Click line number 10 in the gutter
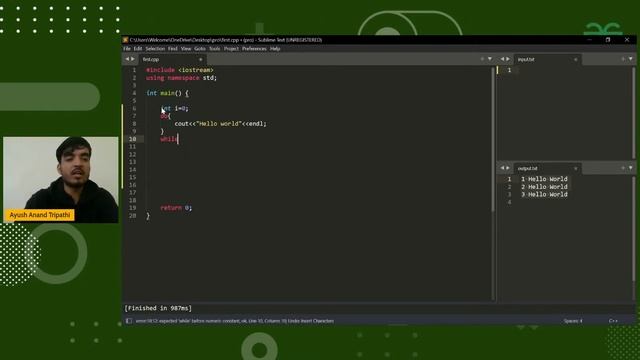The height and width of the screenshot is (360, 640). click(x=132, y=139)
